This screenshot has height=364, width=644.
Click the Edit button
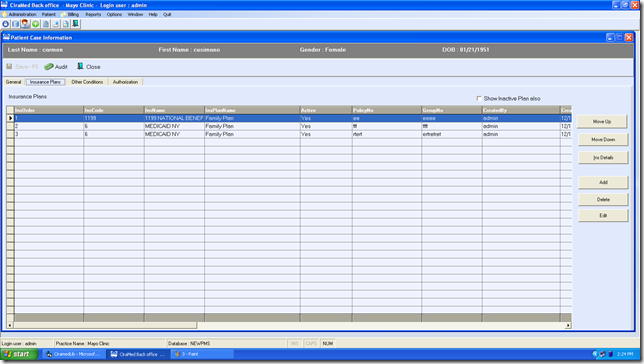[x=603, y=216]
